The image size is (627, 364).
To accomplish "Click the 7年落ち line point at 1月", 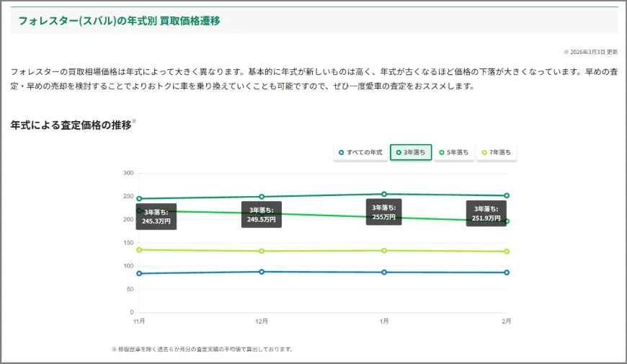I will tap(384, 250).
